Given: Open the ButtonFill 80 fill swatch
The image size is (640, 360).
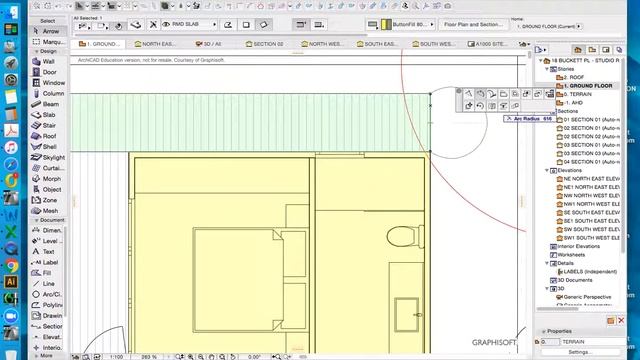Looking at the screenshot, I should point(386,24).
